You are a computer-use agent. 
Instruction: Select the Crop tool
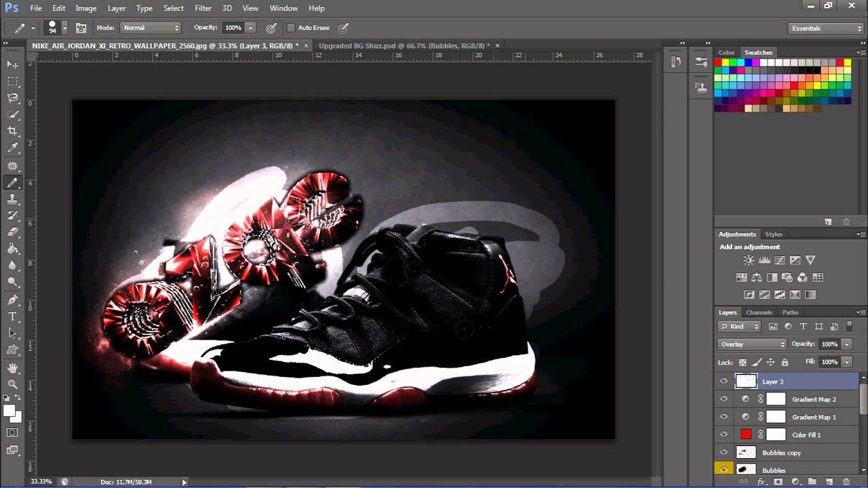click(12, 131)
